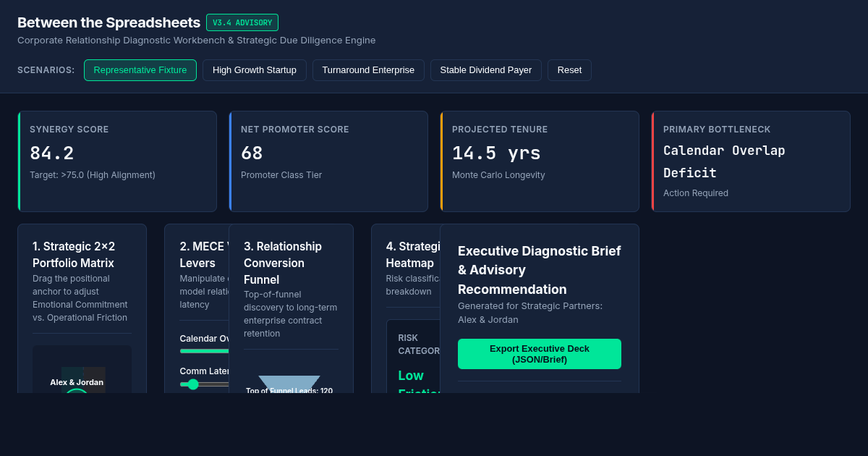868x456 pixels.
Task: Click the Synergy Score value 84.2
Action: pos(52,153)
